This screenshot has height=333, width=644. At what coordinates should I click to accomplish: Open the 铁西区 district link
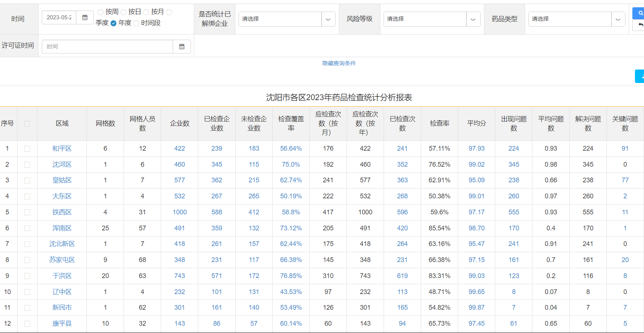click(62, 212)
